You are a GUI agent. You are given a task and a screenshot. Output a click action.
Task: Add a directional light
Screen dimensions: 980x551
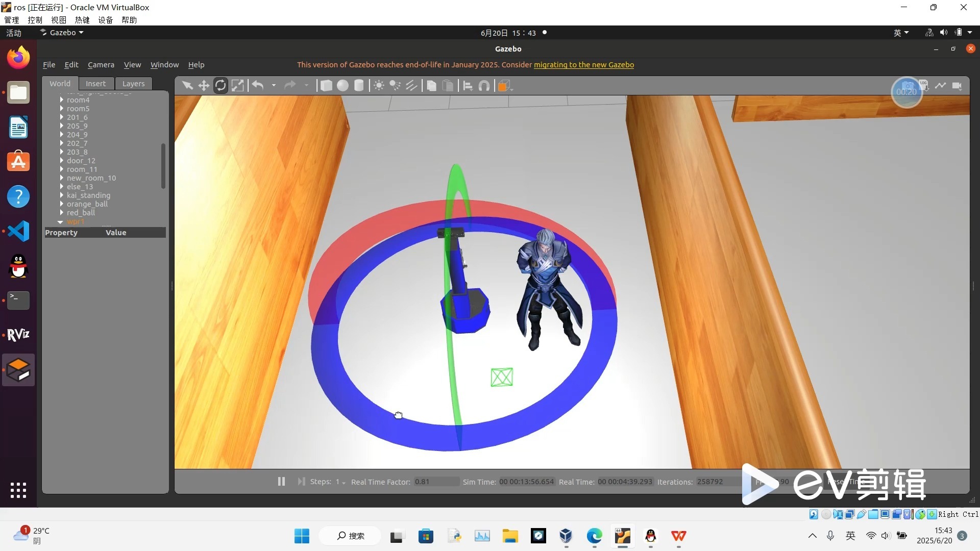point(411,86)
